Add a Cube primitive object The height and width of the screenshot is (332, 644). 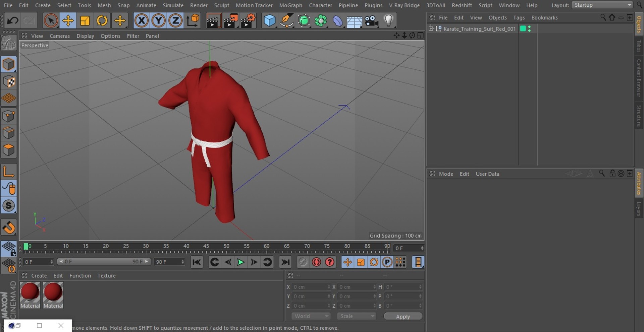click(x=269, y=21)
